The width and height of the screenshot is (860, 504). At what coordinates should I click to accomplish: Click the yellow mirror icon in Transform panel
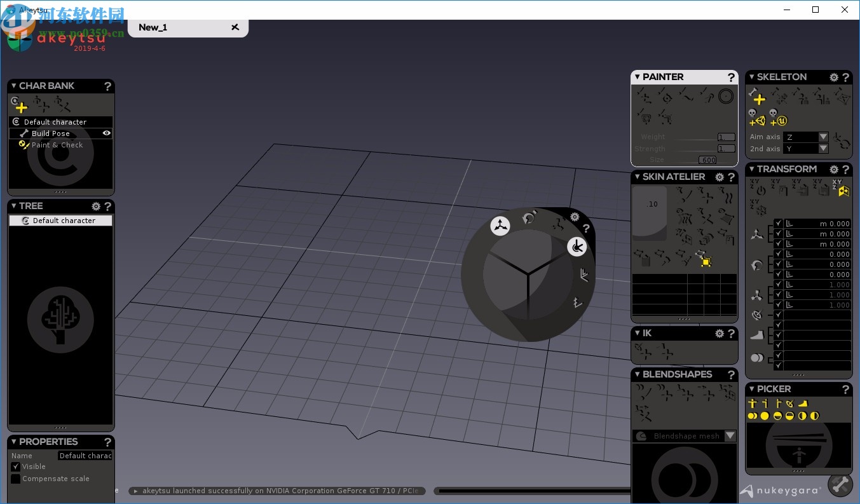click(842, 189)
